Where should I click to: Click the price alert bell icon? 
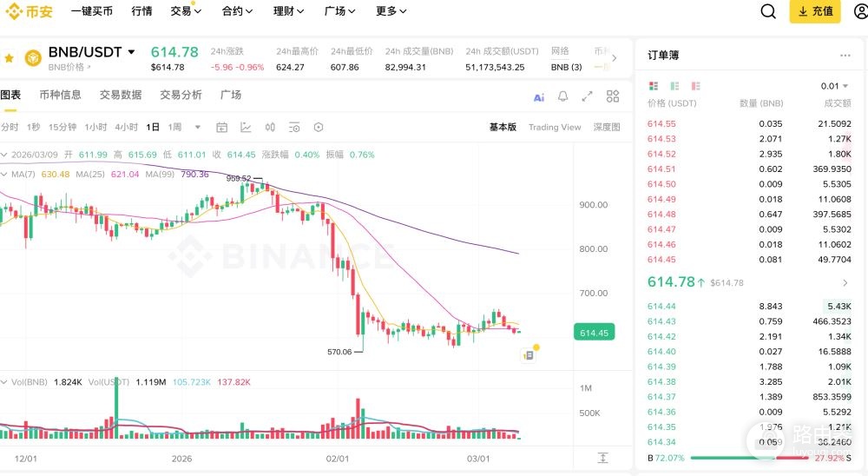pos(563,96)
